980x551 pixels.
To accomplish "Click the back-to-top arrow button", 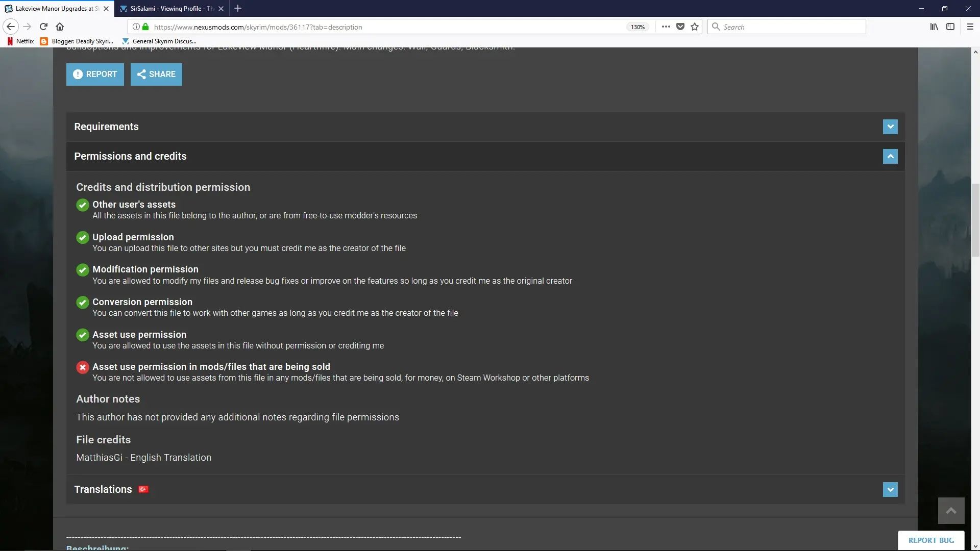I will point(951,511).
